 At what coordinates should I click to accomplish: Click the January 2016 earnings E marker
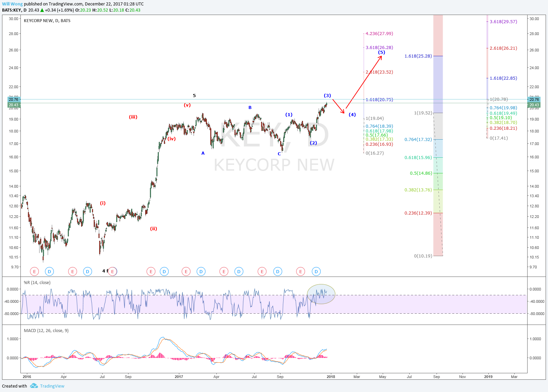point(34,271)
